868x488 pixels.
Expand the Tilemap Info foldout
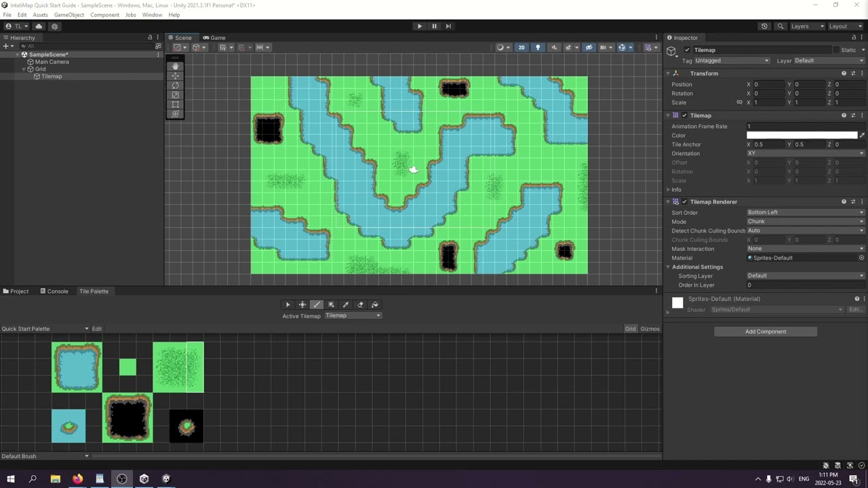click(x=669, y=190)
